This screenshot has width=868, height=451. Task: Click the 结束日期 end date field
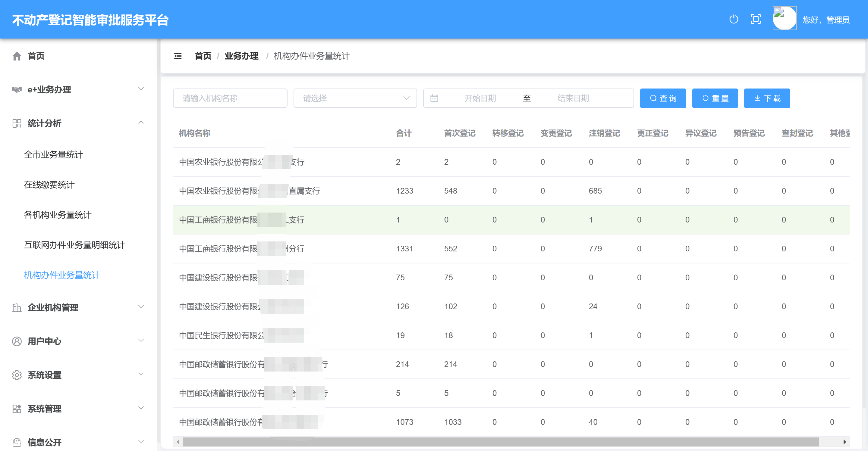(x=573, y=98)
